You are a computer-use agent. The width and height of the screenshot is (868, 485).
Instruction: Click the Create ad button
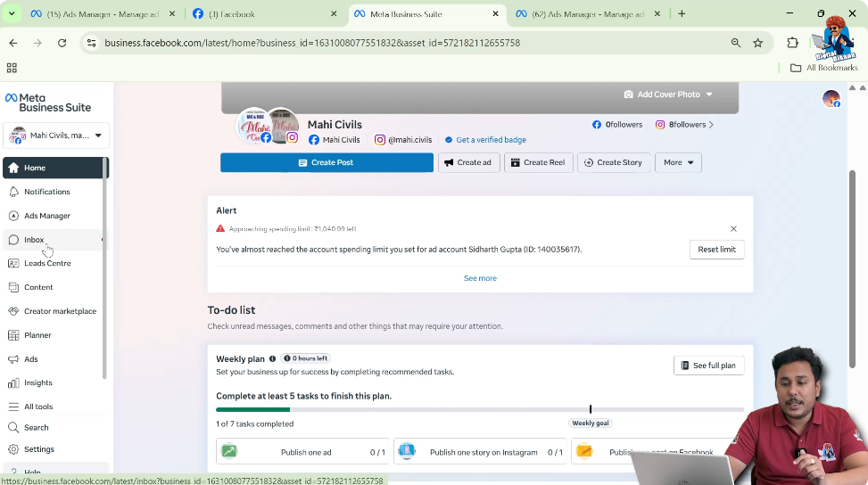(x=469, y=162)
